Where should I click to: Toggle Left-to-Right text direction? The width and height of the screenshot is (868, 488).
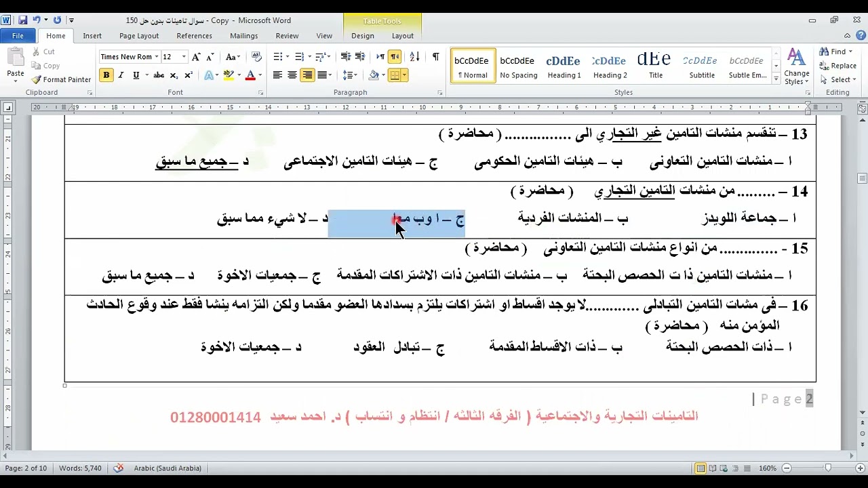tap(380, 57)
